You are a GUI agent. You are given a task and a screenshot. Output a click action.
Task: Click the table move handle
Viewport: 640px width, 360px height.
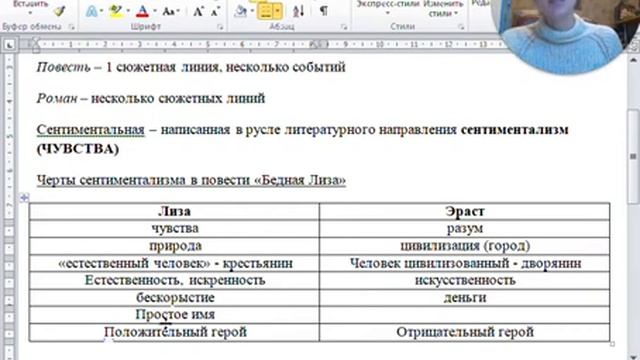[24, 198]
